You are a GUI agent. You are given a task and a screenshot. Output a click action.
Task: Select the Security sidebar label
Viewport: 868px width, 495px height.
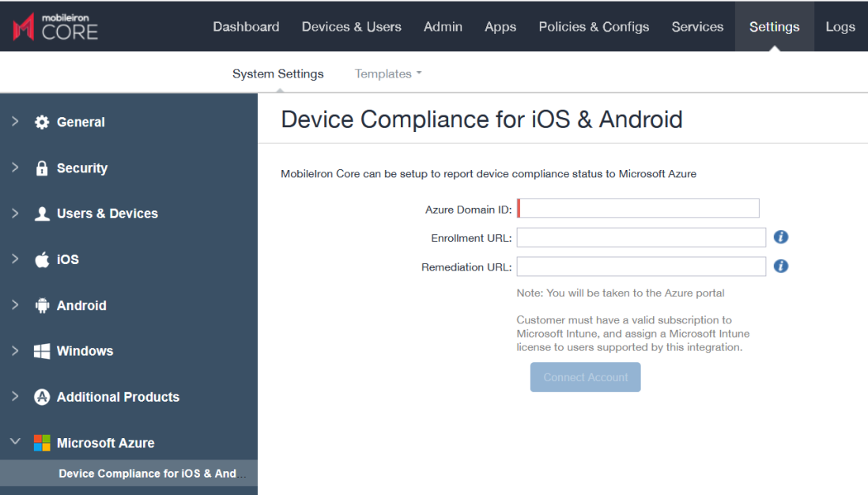tap(82, 168)
